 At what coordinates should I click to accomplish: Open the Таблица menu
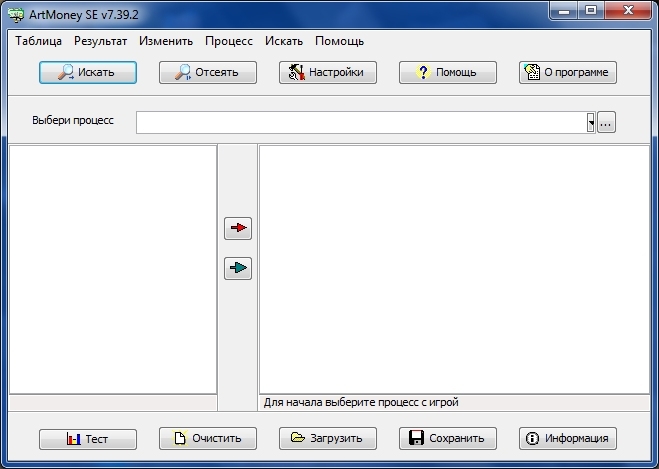(39, 41)
